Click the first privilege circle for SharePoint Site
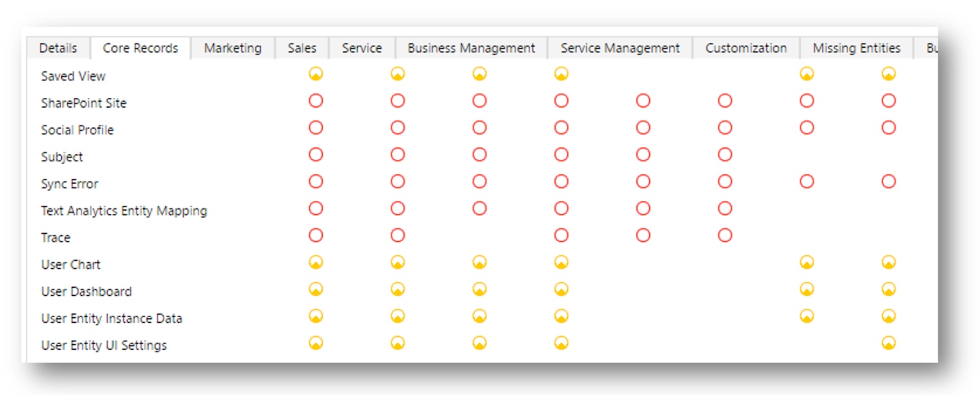Screen dimensions: 980x395 coord(315,101)
